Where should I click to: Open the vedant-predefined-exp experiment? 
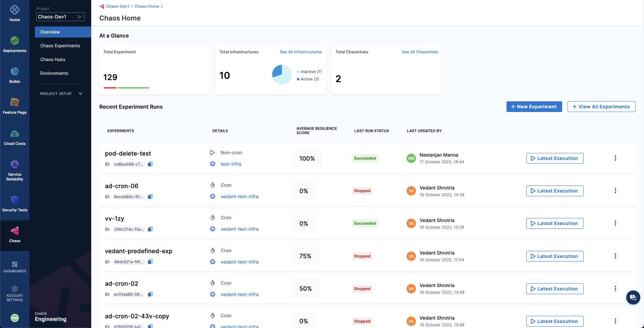click(139, 251)
